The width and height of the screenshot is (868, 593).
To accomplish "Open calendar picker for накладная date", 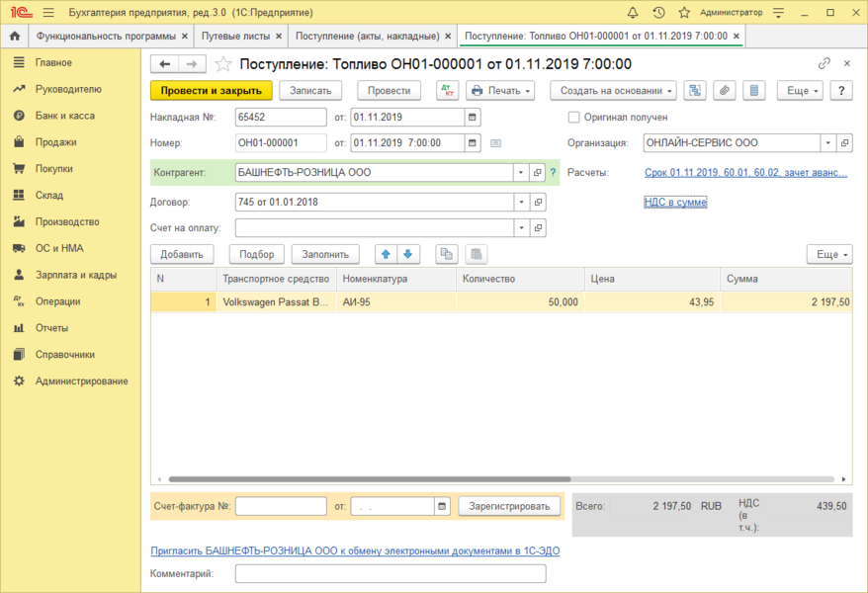I will 473,117.
